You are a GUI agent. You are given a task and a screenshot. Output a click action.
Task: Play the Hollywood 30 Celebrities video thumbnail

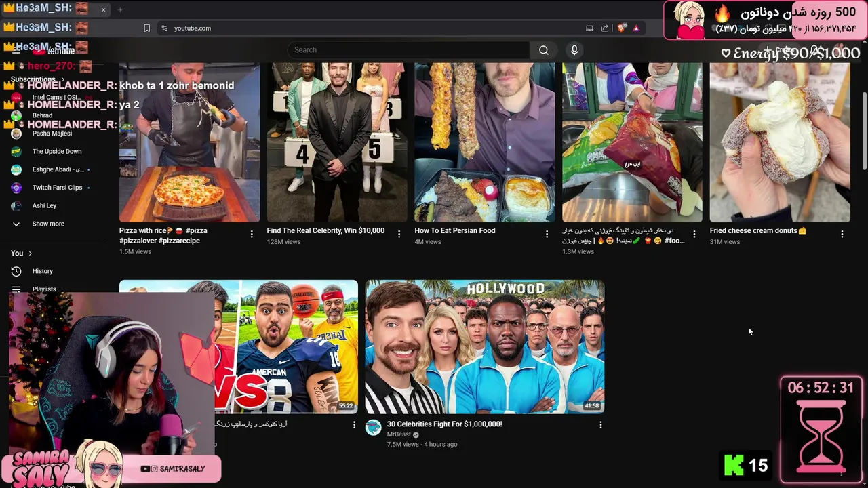(x=484, y=346)
